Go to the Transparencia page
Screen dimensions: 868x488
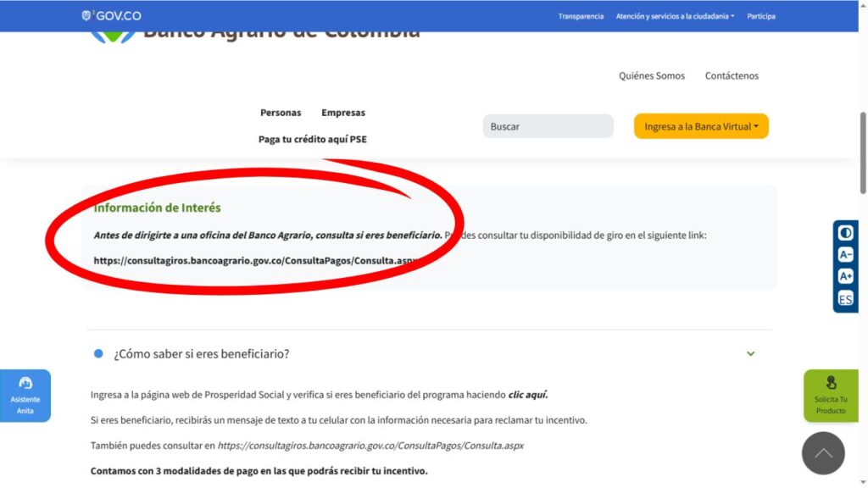click(581, 16)
